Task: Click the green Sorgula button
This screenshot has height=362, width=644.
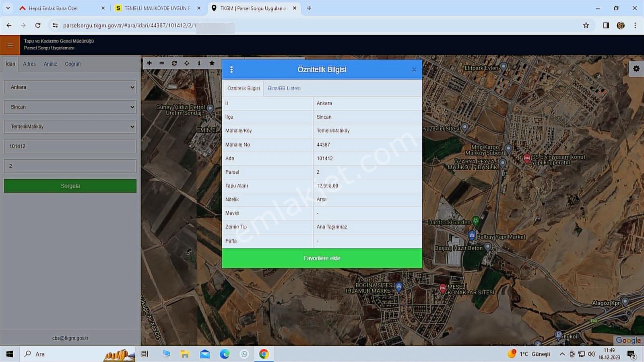Action: pos(70,186)
